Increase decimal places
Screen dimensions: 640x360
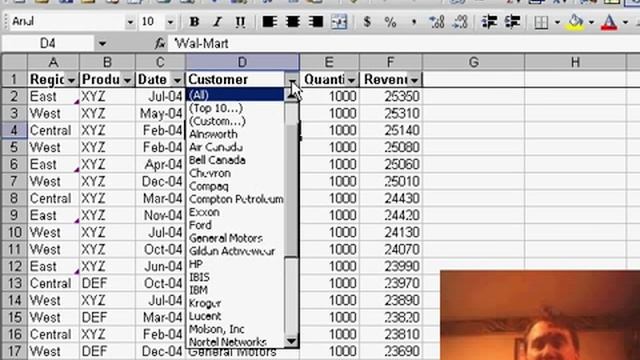click(437, 22)
